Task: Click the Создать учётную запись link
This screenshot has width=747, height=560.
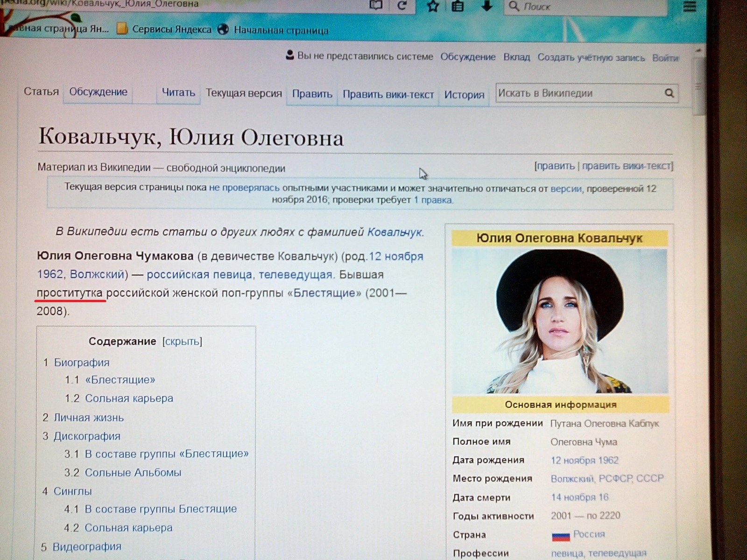Action: click(x=591, y=57)
